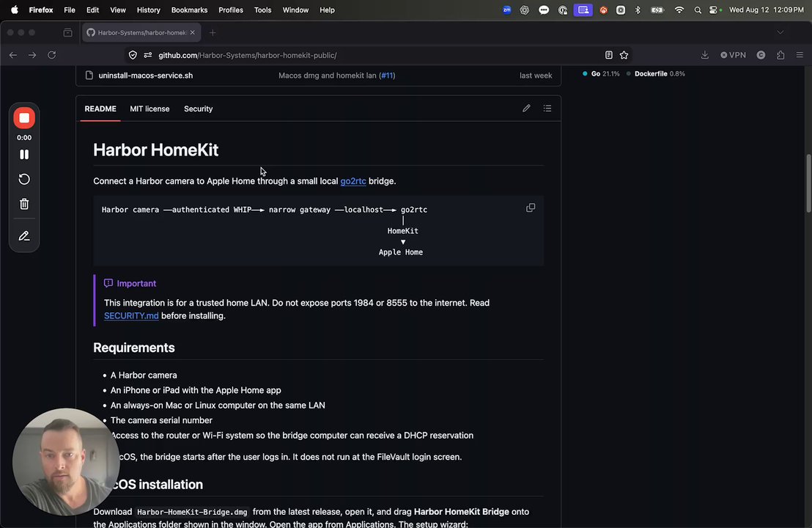Open Control Center icon

[715, 10]
